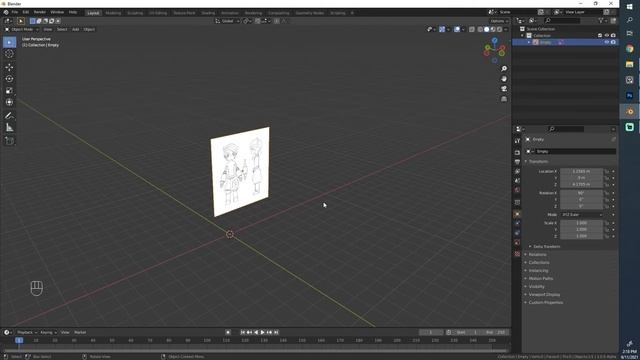Open the Object Constraints properties tab
The width and height of the screenshot is (640, 360).
click(x=517, y=233)
